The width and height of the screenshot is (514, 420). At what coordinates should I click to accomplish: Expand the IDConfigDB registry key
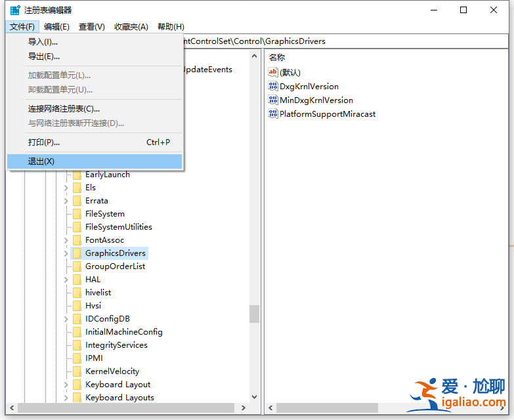(x=66, y=319)
